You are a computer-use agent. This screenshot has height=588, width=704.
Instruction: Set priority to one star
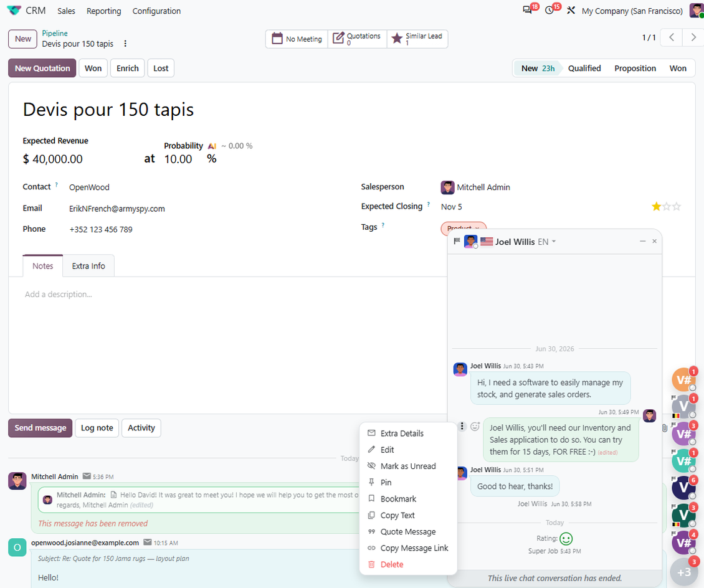point(657,206)
